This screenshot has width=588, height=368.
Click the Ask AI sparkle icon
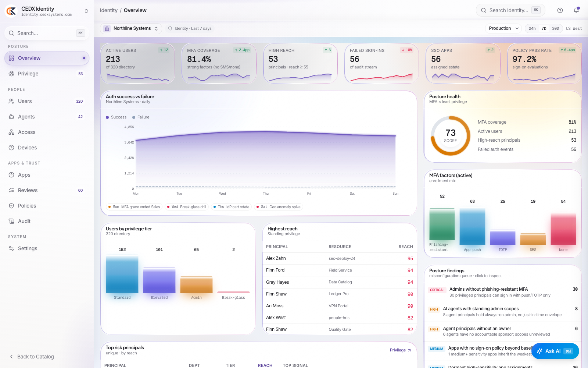point(539,351)
